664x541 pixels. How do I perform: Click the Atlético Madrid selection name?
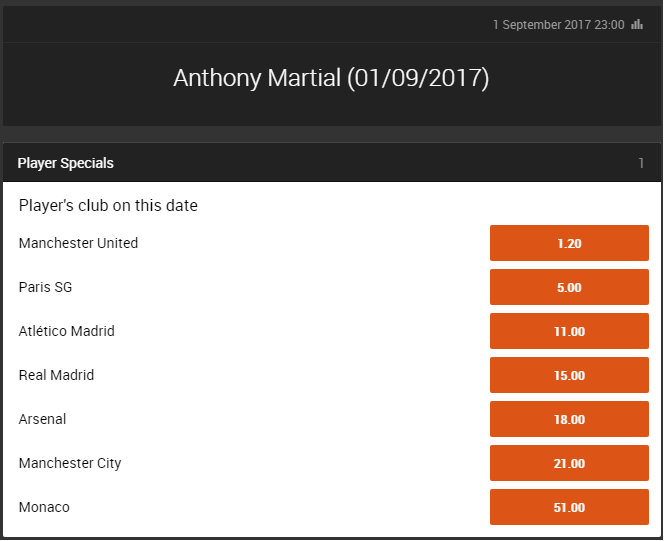tap(66, 331)
